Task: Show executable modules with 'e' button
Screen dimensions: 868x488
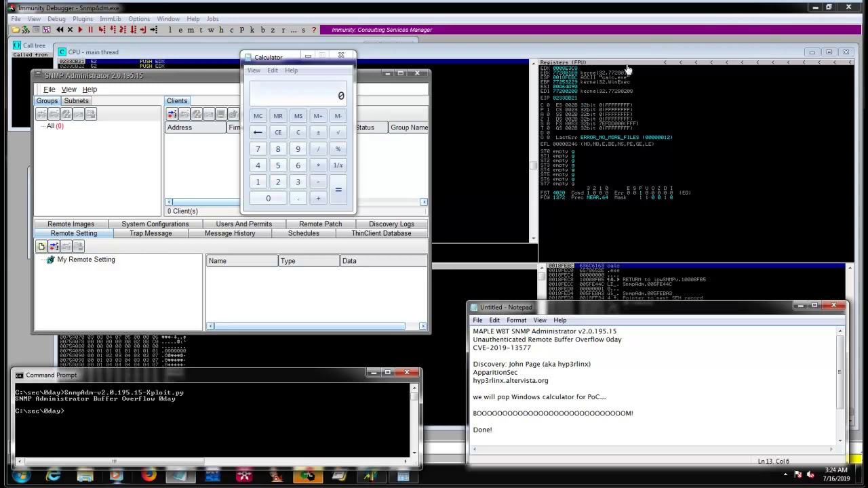Action: pyautogui.click(x=180, y=30)
